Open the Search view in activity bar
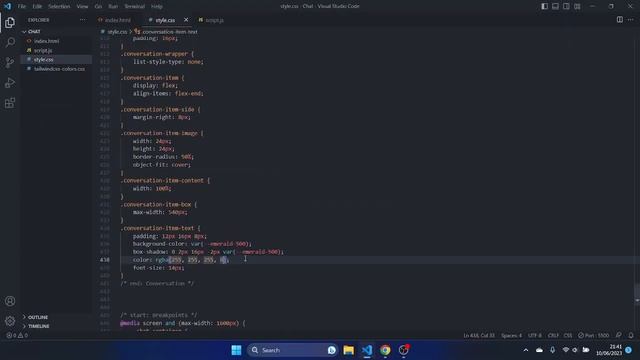The image size is (640, 360). pos(10,42)
